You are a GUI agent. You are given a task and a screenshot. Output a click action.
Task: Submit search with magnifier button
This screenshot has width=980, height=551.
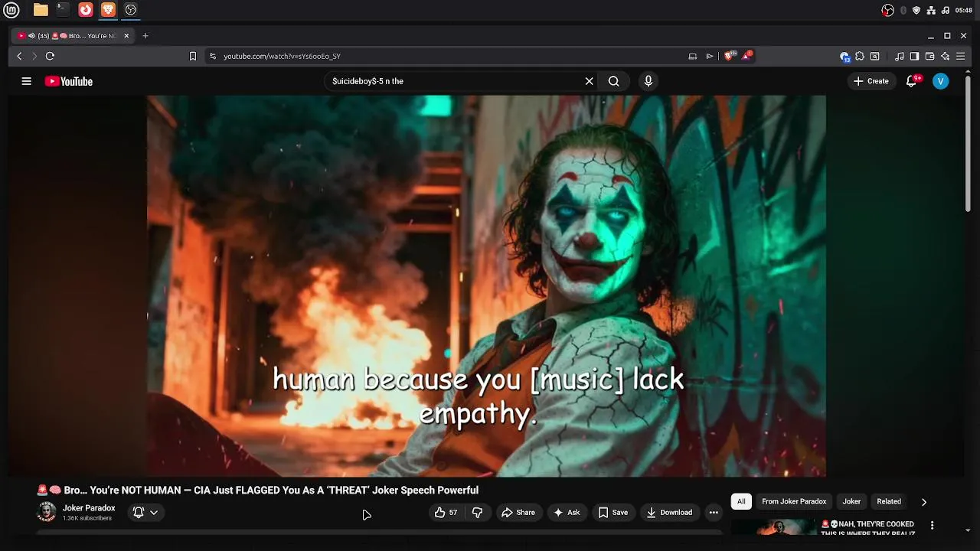(614, 81)
